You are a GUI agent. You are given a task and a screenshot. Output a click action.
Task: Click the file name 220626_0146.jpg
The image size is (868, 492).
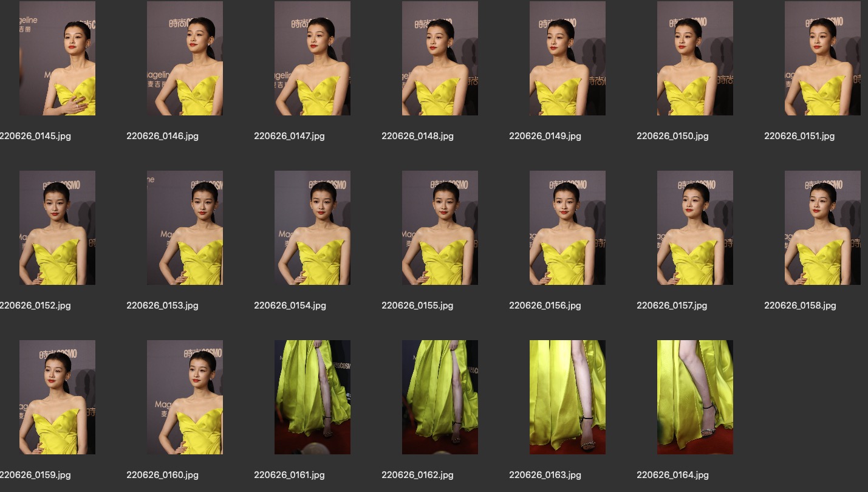coord(162,136)
